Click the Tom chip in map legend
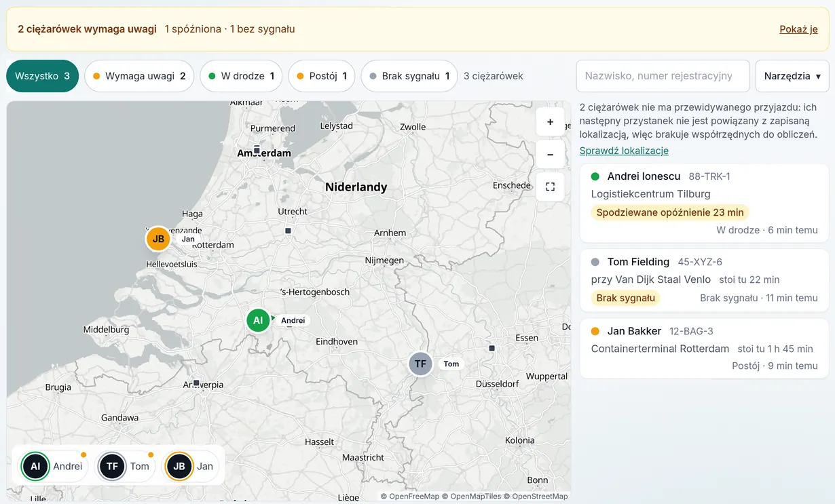This screenshot has height=504, width=835. (x=125, y=466)
